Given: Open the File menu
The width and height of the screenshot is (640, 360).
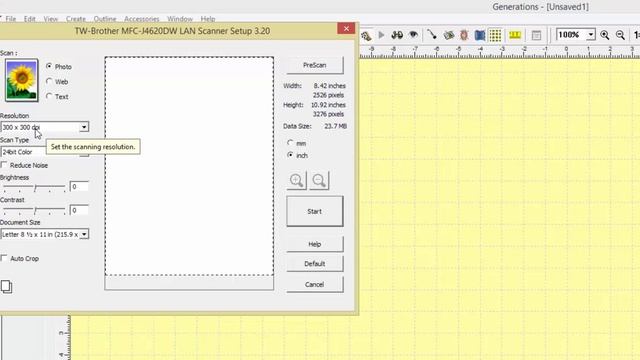Looking at the screenshot, I should point(11,19).
